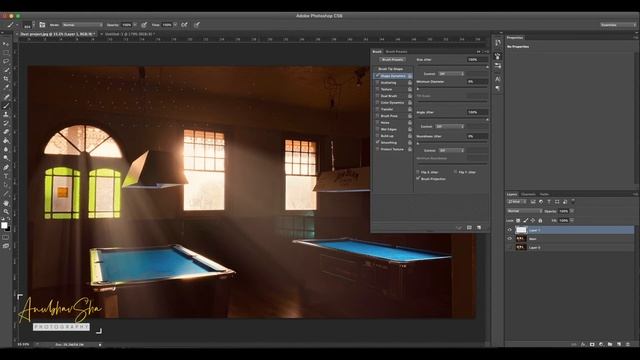640x360 pixels.
Task: Switch to Untitled-1 document tab
Action: click(129, 34)
